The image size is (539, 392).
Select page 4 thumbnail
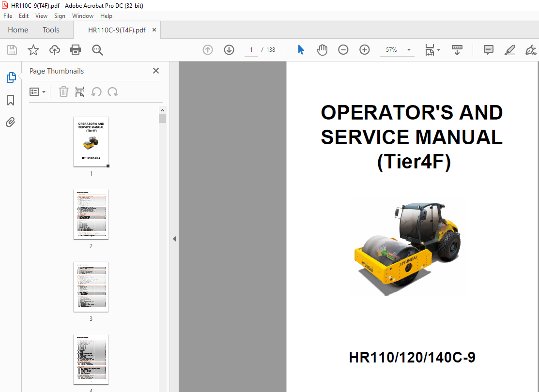pos(91,359)
